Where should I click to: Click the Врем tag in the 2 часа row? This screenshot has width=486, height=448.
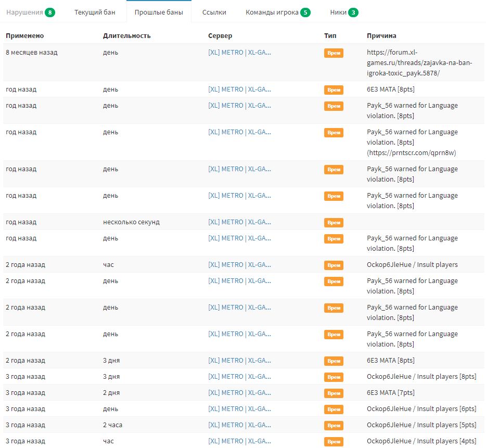[334, 425]
